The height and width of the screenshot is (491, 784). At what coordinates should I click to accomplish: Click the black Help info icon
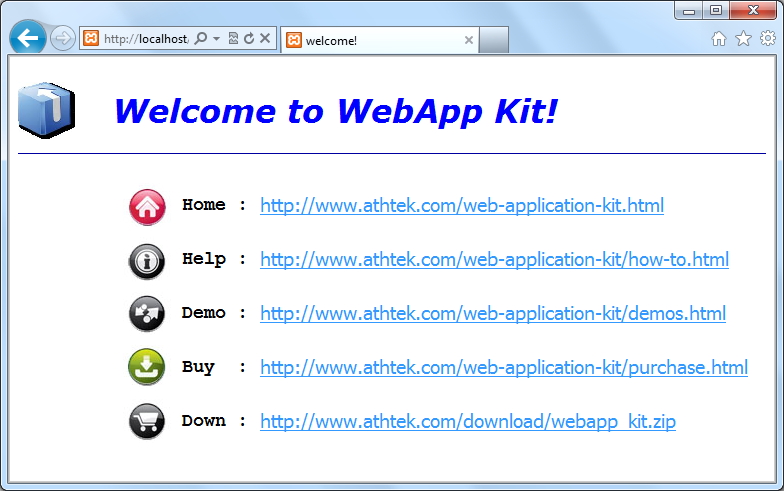[147, 261]
